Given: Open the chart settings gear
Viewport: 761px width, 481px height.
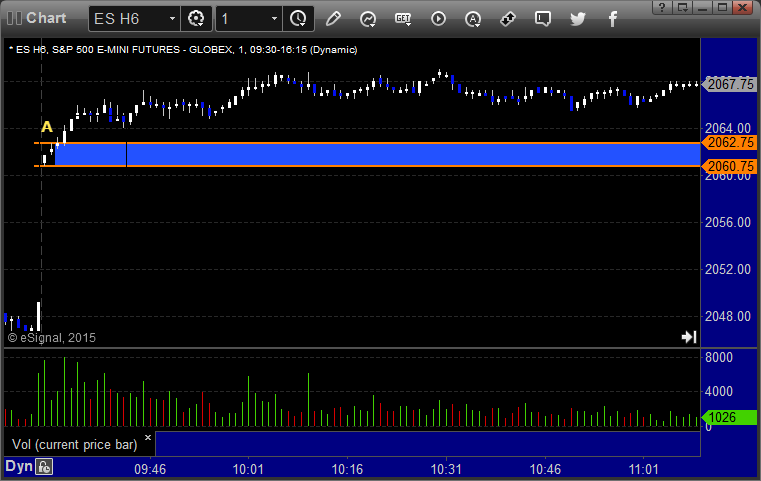Looking at the screenshot, I should coord(196,19).
